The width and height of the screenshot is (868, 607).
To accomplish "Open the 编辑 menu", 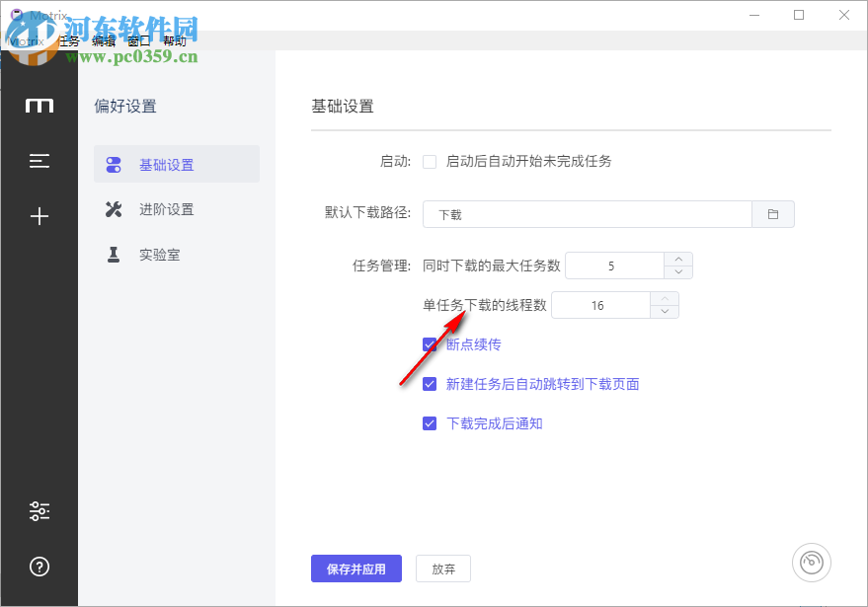I will [x=104, y=40].
